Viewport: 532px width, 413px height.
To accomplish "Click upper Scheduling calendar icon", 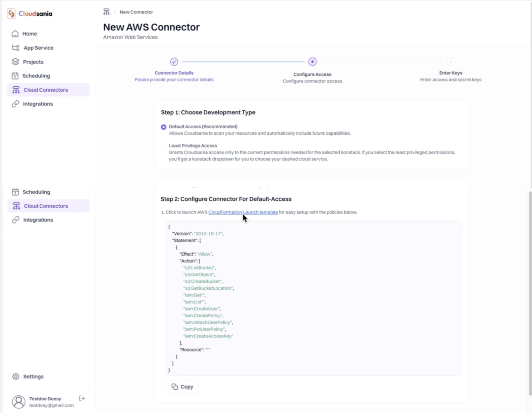I will [x=15, y=76].
